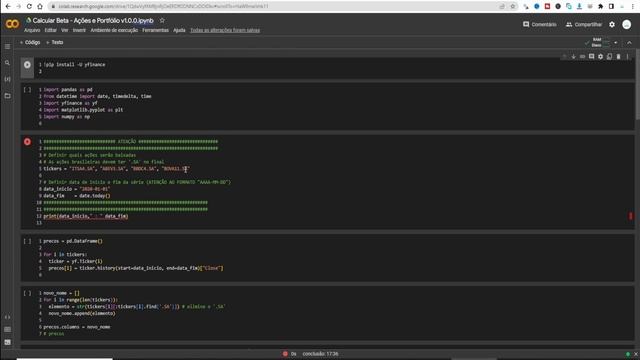Go to the browser home page
Screen dimensions: 640x360
(40, 7)
